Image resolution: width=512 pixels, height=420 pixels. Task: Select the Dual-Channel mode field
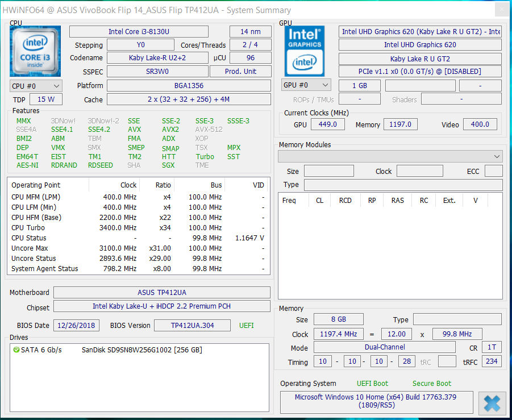click(385, 347)
